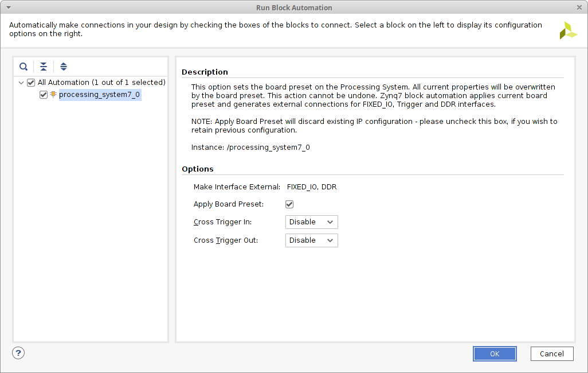Click the Instance /processing_system7_0 text line
Image resolution: width=588 pixels, height=373 pixels.
point(250,147)
